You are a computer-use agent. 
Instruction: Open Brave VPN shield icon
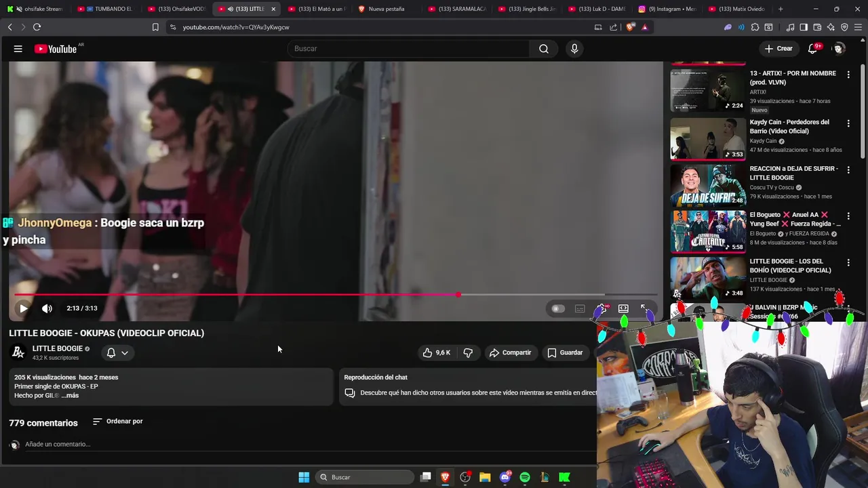point(844,27)
